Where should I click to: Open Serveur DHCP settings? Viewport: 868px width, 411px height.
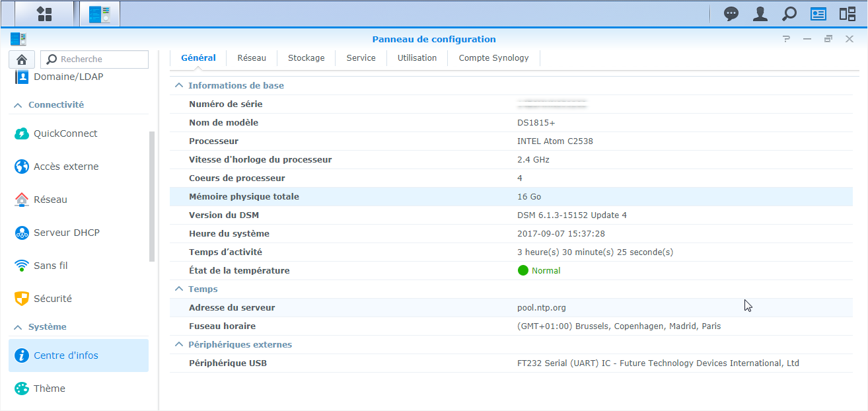point(66,233)
